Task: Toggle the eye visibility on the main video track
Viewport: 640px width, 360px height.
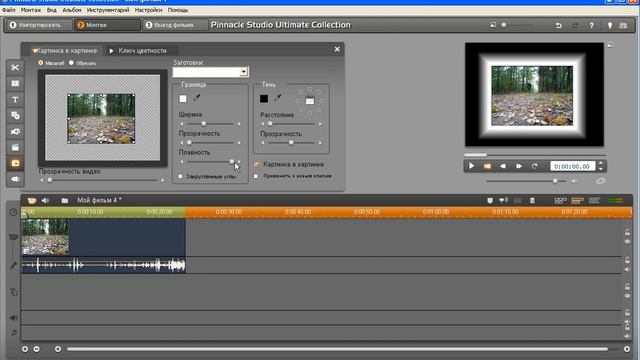Action: 627,242
